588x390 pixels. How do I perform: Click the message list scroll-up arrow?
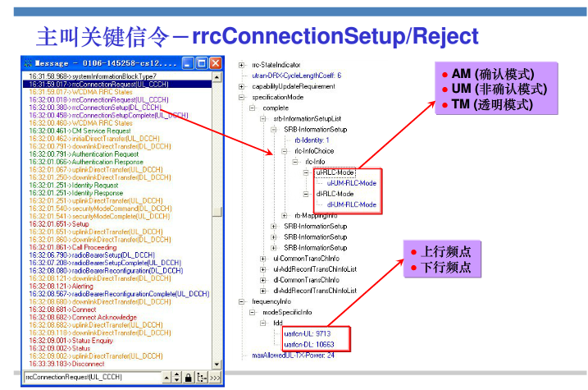(x=217, y=77)
